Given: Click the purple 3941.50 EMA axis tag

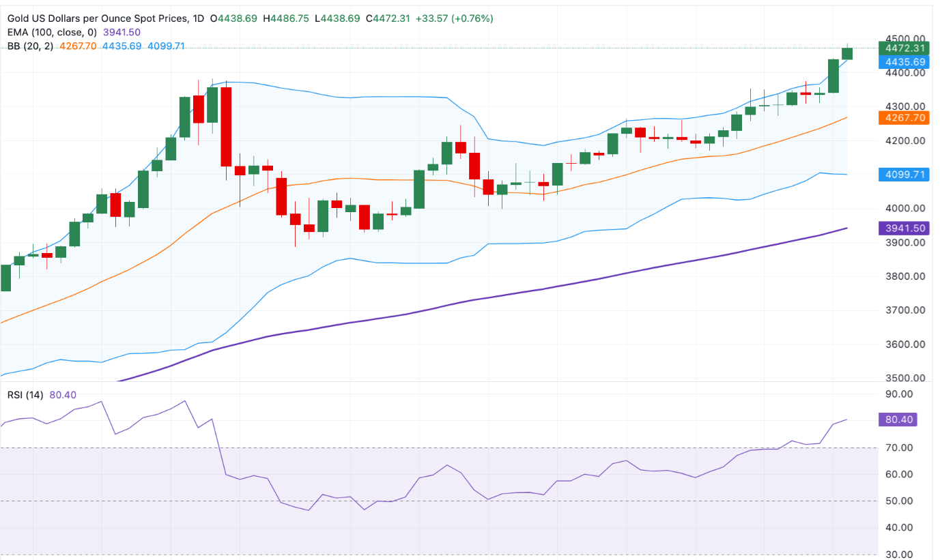Looking at the screenshot, I should point(905,229).
